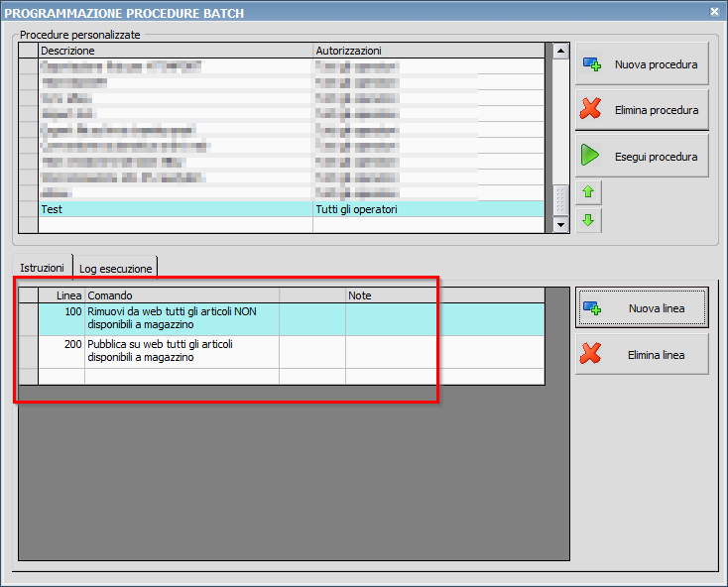728x587 pixels.
Task: Click Tutti gli operatori cell in Test row
Action: point(428,209)
